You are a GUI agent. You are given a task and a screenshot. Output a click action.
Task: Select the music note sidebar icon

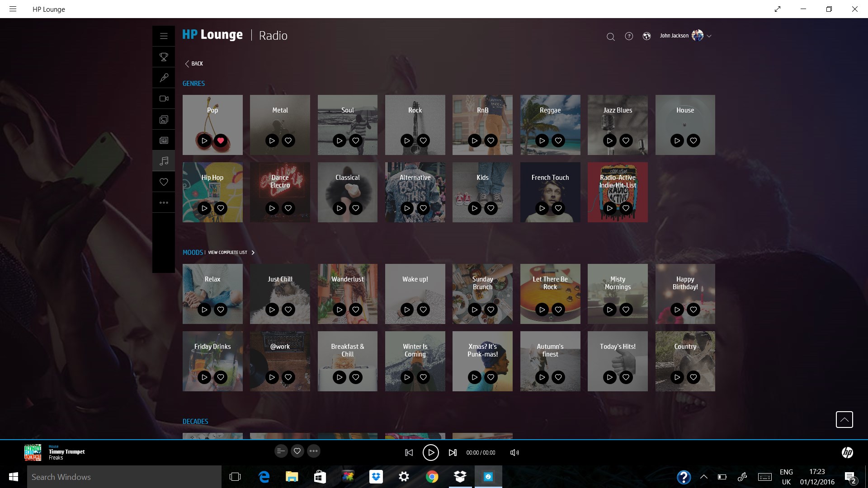tap(164, 161)
